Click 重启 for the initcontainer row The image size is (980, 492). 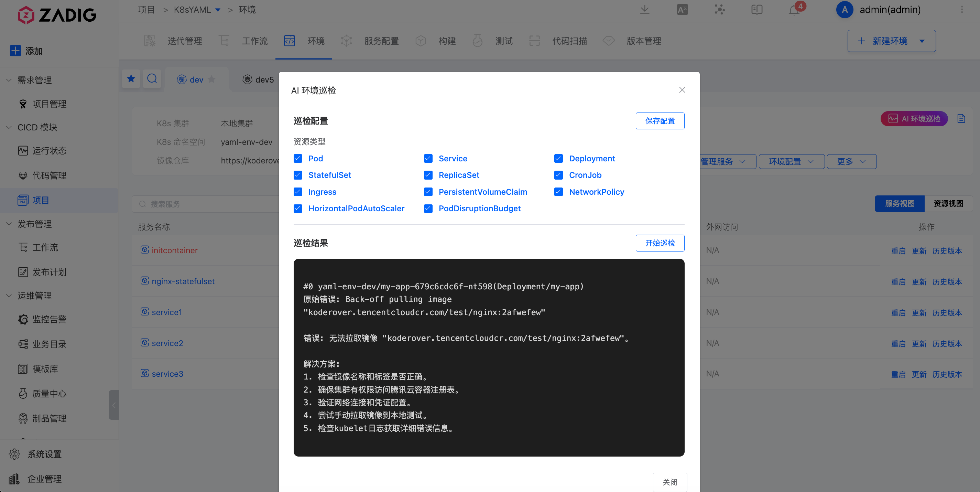898,250
